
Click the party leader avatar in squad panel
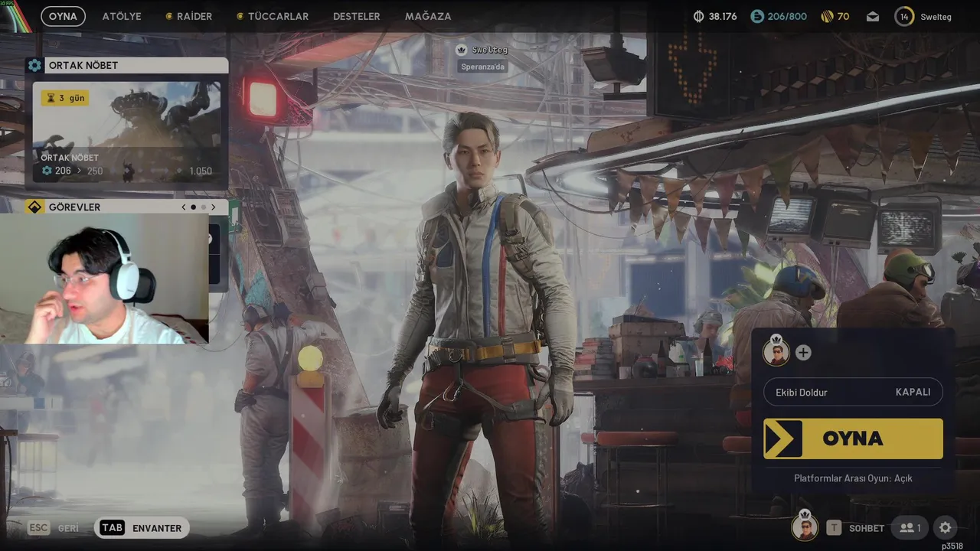tap(776, 352)
